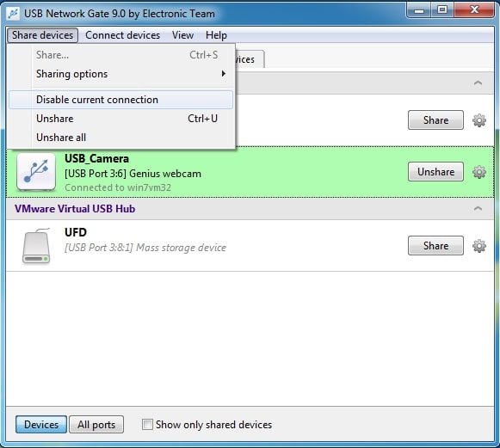Screen dimensions: 500x448
Task: Open the Connect devices menu
Action: [122, 35]
